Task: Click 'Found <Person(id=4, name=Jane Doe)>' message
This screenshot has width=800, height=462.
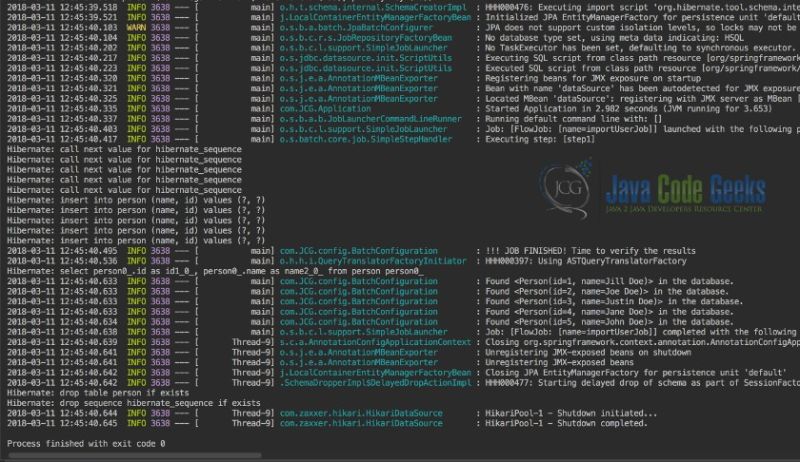Action: point(609,312)
